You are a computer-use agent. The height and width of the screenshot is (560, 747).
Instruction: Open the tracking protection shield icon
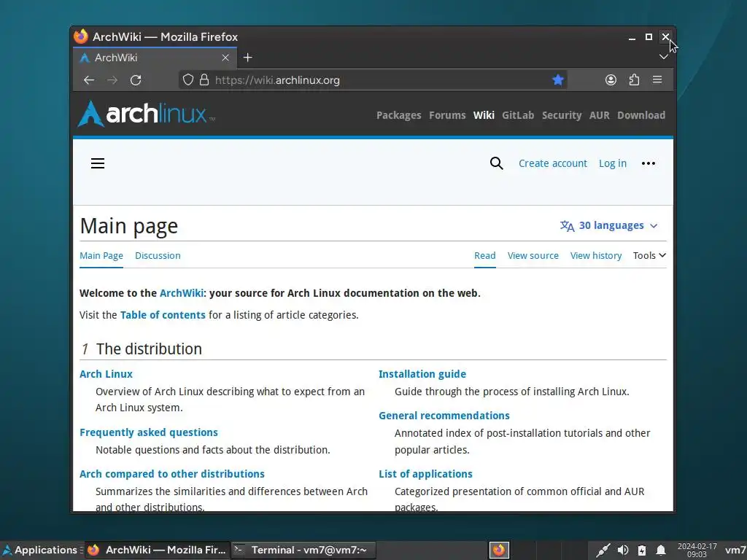pyautogui.click(x=188, y=79)
